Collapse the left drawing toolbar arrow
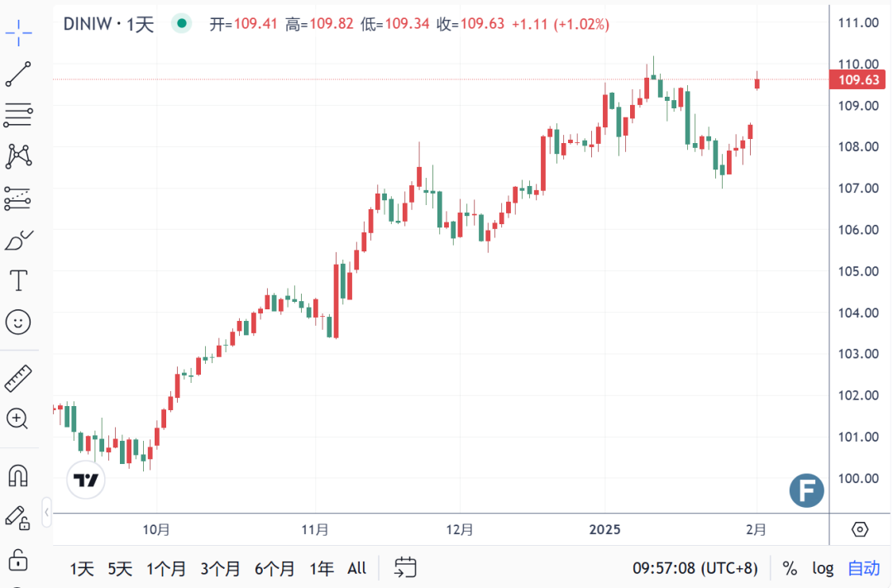The image size is (893, 588). click(46, 513)
